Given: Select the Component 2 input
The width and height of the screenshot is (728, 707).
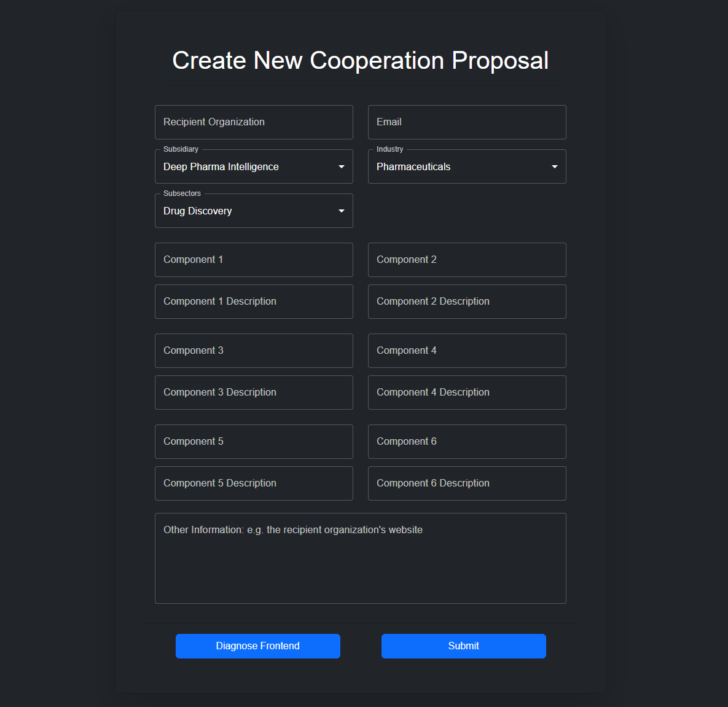Looking at the screenshot, I should coord(467,260).
